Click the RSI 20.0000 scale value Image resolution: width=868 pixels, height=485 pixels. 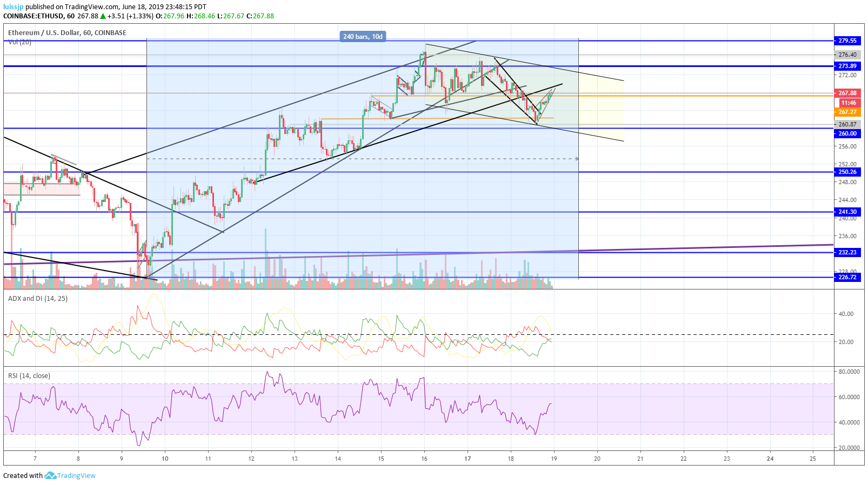(849, 448)
